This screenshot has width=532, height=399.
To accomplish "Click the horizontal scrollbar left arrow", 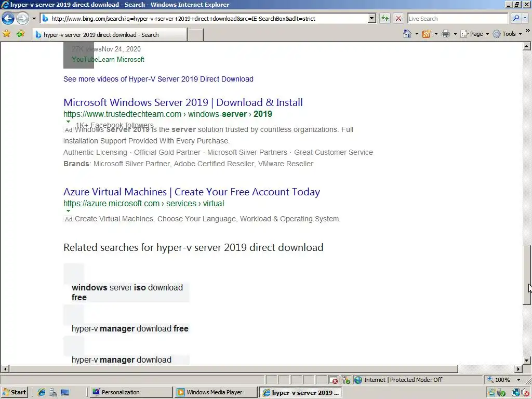I will click(5, 368).
